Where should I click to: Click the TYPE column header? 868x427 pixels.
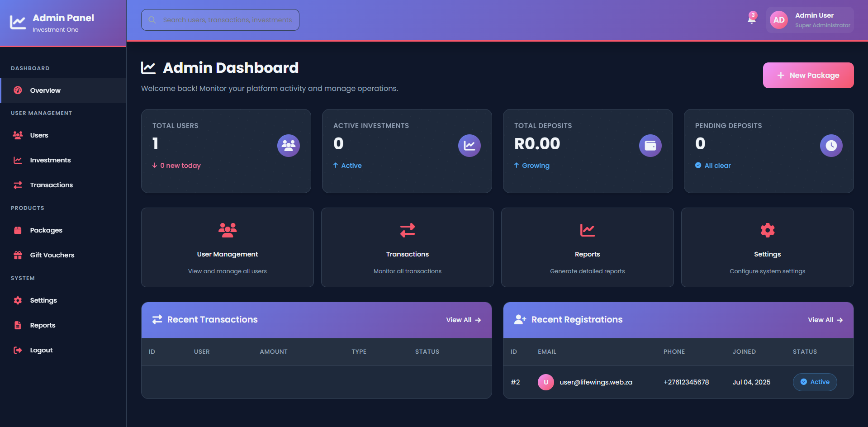click(x=359, y=351)
